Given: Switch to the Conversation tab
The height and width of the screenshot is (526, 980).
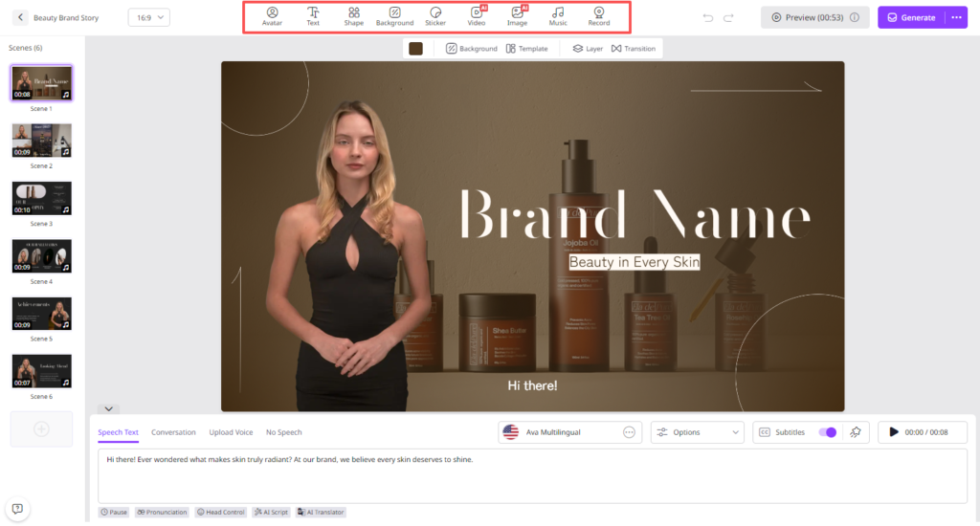Looking at the screenshot, I should pos(173,432).
